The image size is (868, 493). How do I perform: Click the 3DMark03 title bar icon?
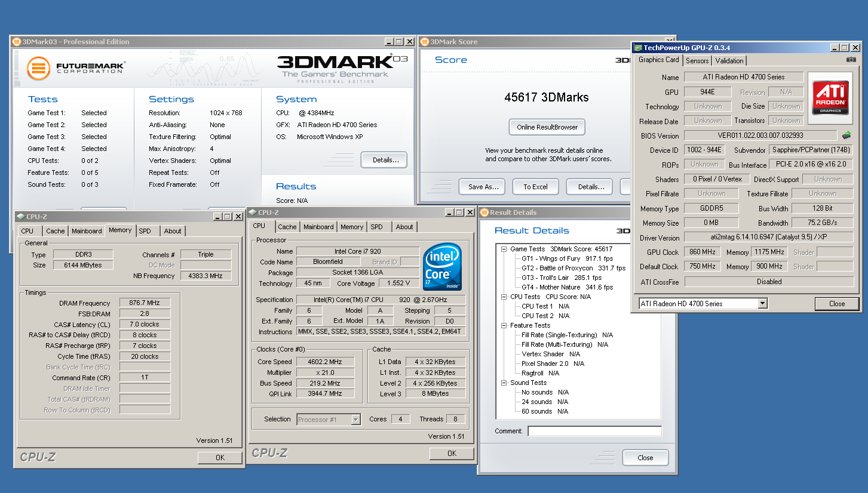[x=16, y=42]
